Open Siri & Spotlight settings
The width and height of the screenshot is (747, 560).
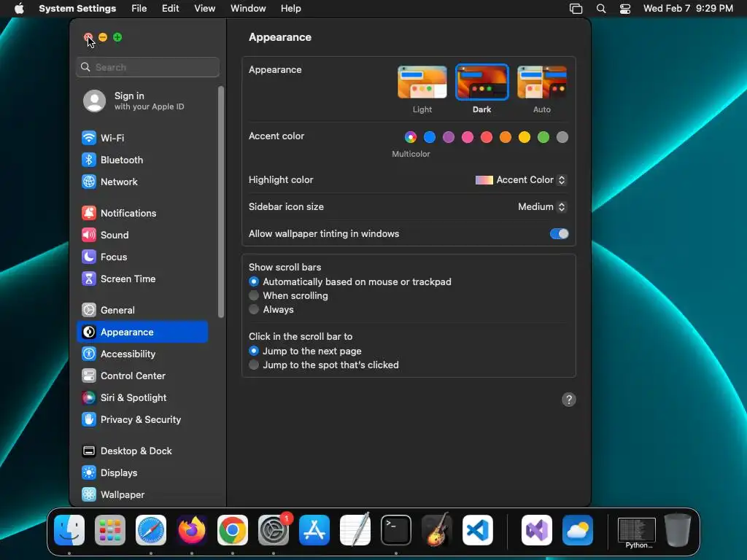142,398
